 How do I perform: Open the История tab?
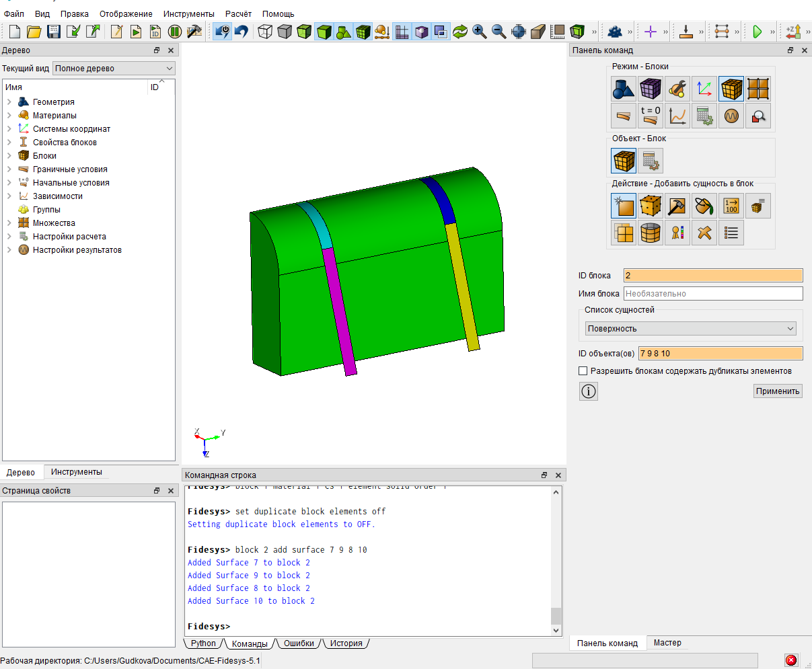coord(346,643)
